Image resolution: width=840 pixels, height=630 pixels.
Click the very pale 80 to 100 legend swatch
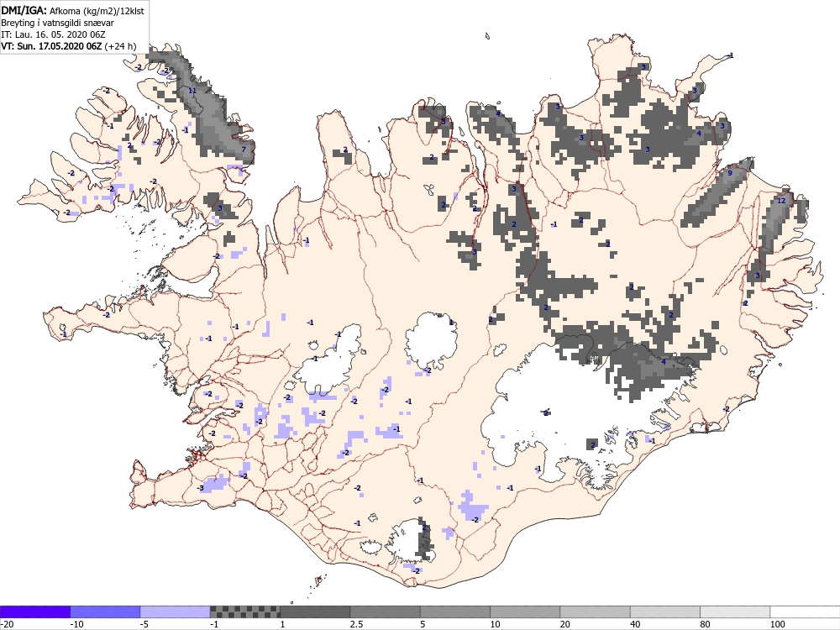[x=735, y=612]
